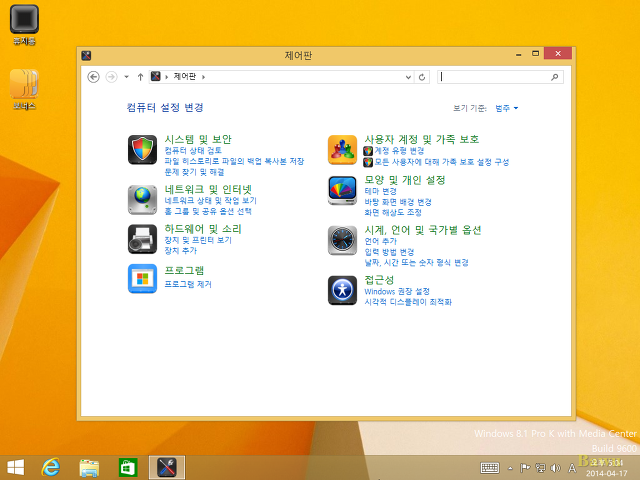Click 네트워크 상태 및 작업 보기 link
Screen dimensions: 640x480
tap(211, 200)
